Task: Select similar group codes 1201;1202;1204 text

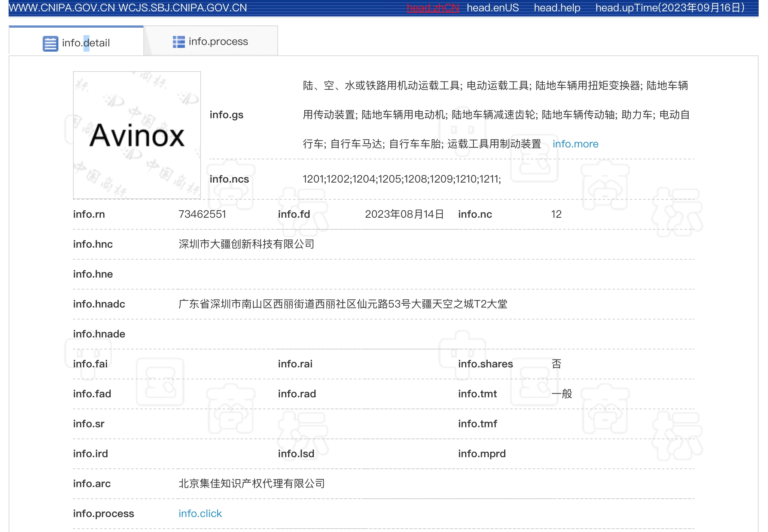Action: (339, 179)
